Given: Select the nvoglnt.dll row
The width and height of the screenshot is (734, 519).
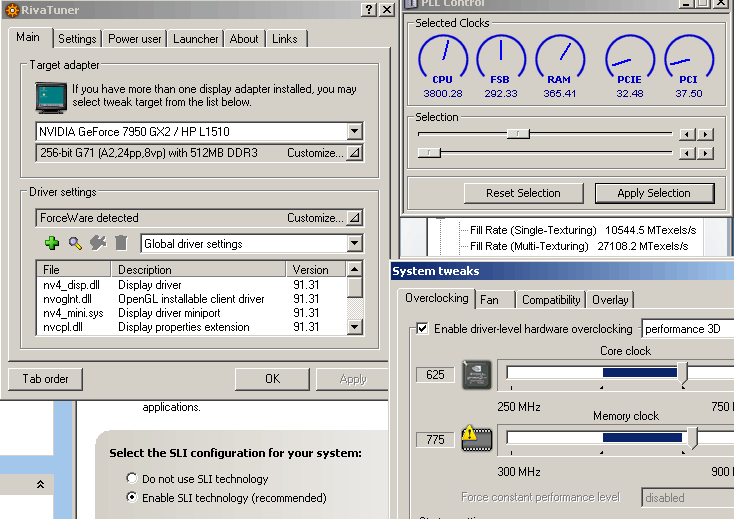Looking at the screenshot, I should pyautogui.click(x=192, y=299).
